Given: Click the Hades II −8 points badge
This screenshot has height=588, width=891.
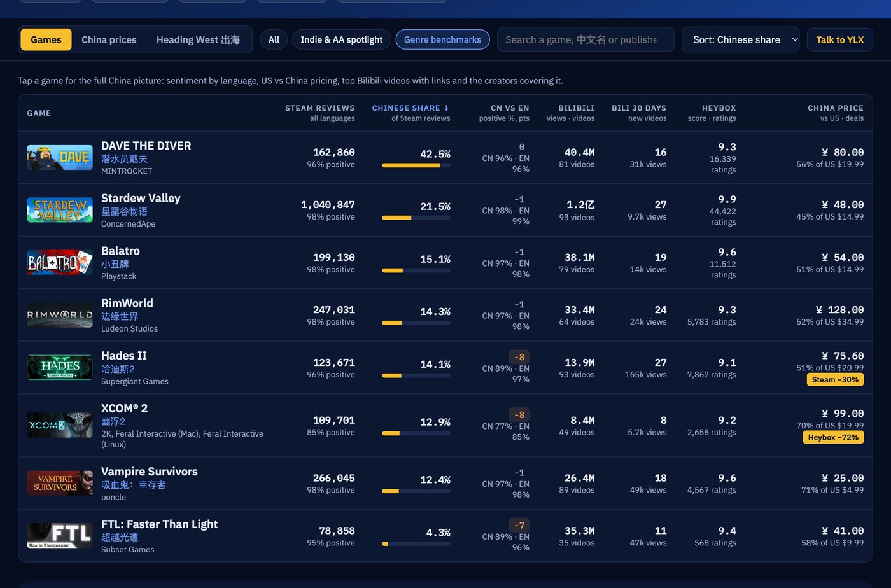Looking at the screenshot, I should coord(519,357).
